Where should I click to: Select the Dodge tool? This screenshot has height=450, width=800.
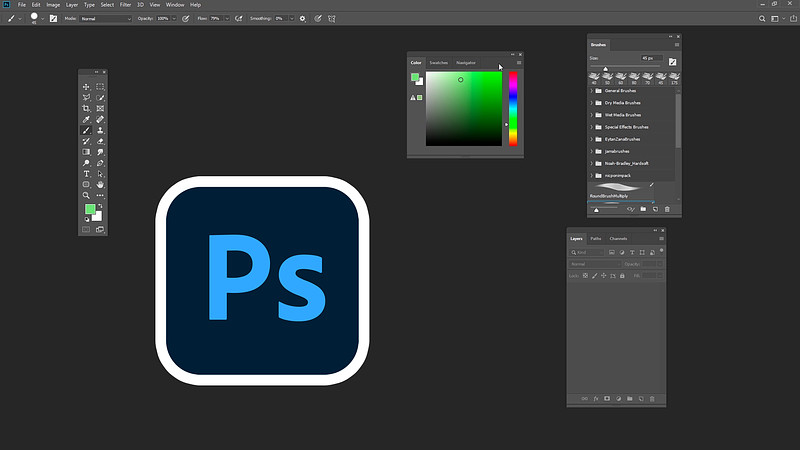[x=86, y=163]
